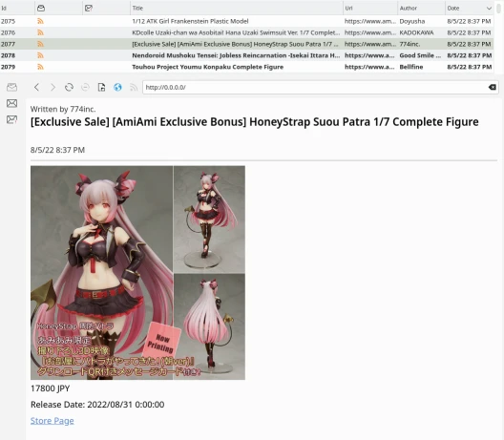Open KDcolle Uzaki-chan article URL cell
Screen dimensions: 504x440
[x=370, y=32]
